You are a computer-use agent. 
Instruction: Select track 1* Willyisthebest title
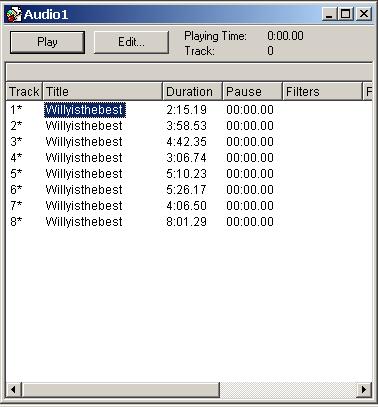[85, 110]
